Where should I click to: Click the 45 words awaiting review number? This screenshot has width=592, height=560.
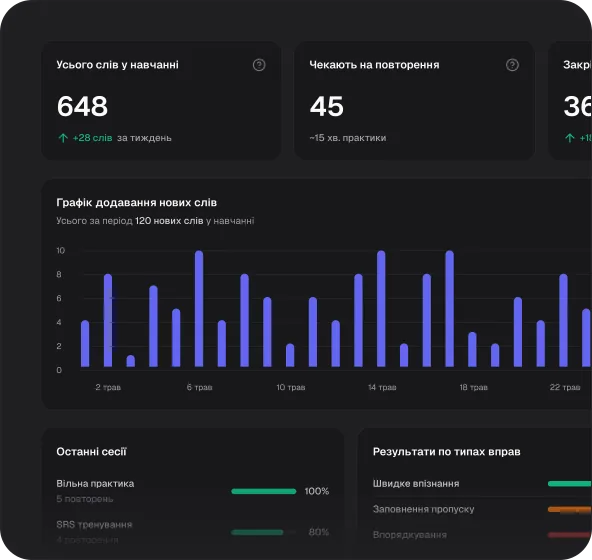327,106
